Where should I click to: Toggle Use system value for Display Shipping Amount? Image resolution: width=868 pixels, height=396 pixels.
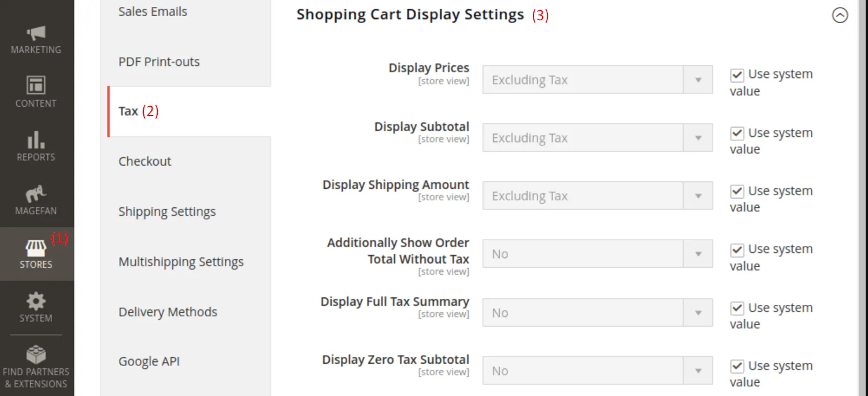coord(737,192)
